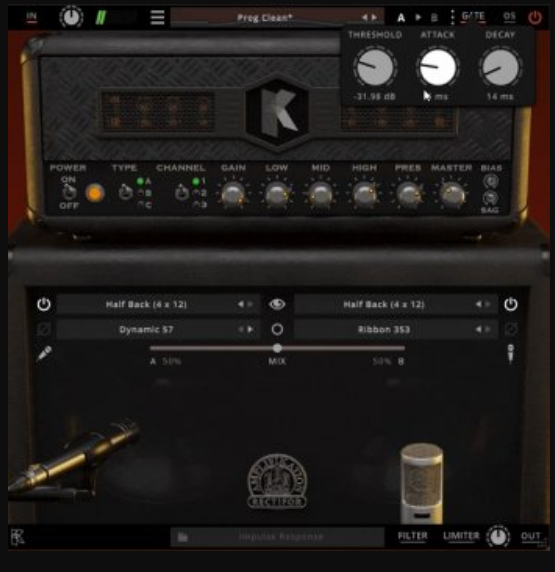Select type C LED indicator
The width and height of the screenshot is (555, 572).
[140, 204]
